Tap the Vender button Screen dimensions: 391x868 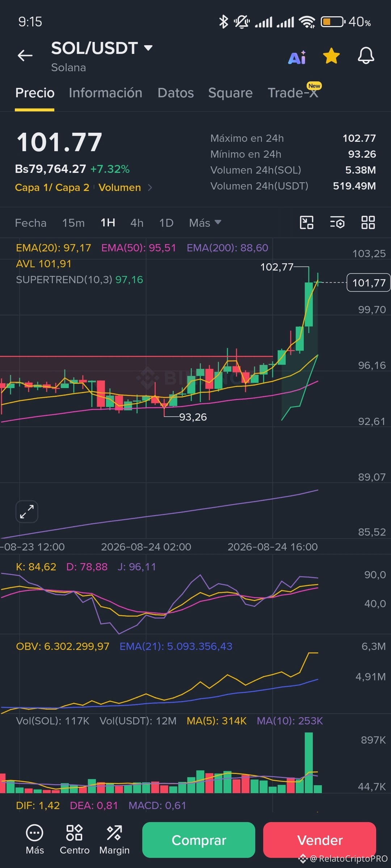[x=320, y=840]
